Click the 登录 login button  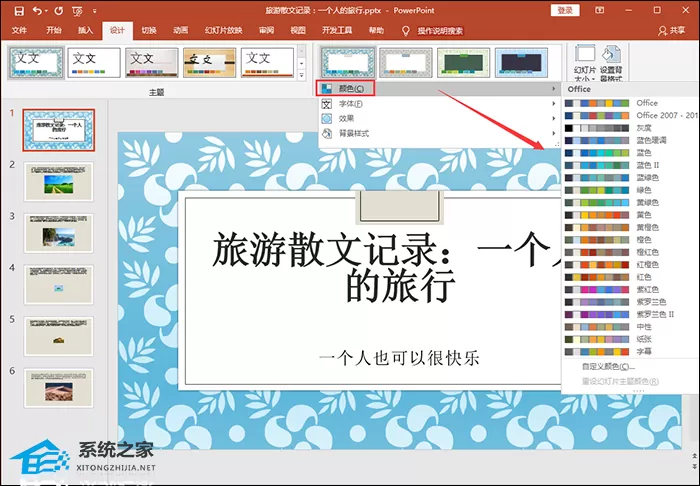pyautogui.click(x=565, y=10)
